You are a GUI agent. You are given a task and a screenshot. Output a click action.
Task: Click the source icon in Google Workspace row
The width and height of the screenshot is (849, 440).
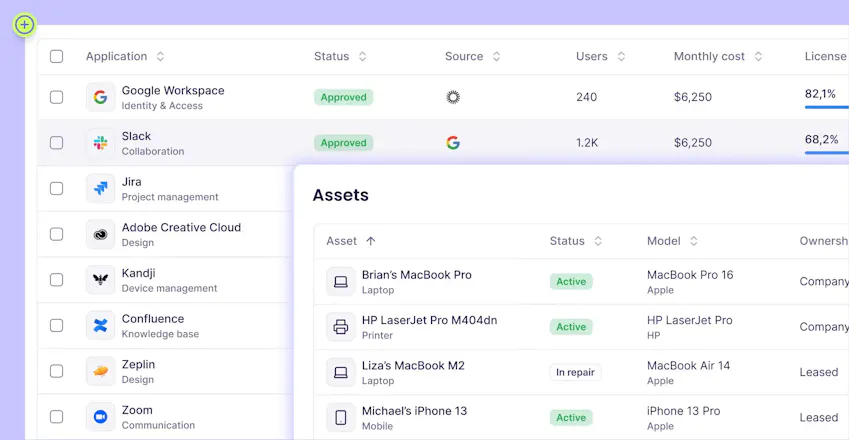coord(453,97)
